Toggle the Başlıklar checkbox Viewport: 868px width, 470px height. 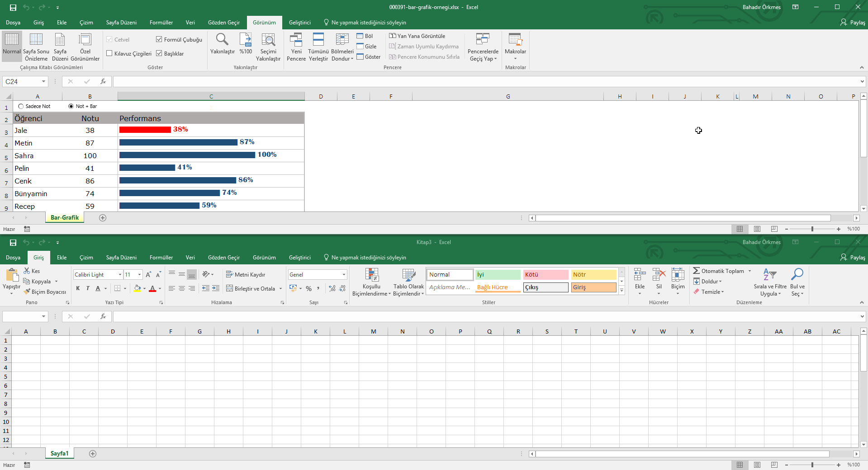(159, 53)
